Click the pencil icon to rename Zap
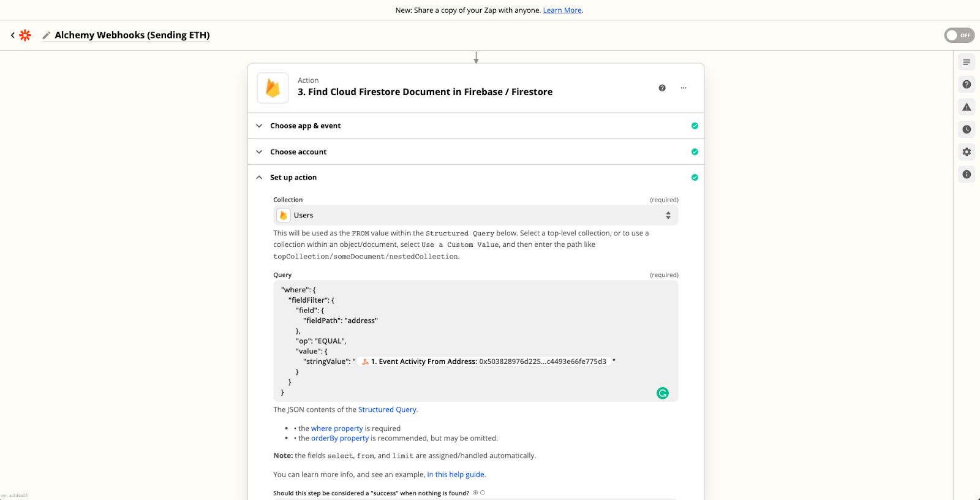 click(46, 36)
